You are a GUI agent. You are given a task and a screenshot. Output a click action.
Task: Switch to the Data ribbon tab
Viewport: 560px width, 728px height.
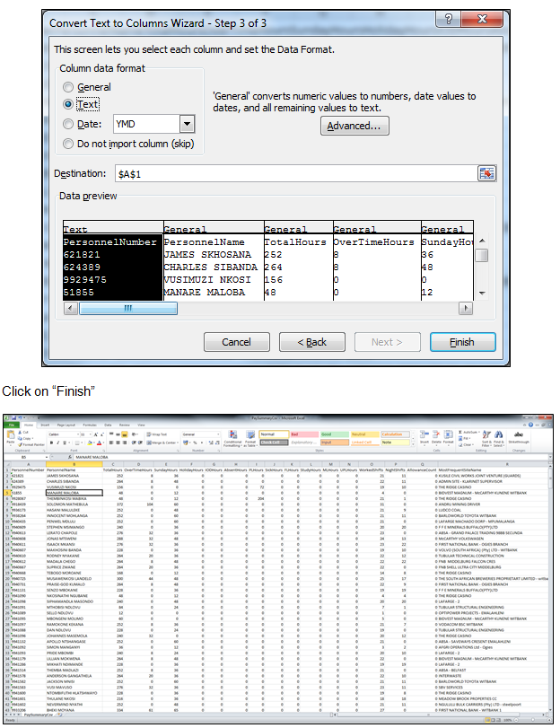point(108,425)
